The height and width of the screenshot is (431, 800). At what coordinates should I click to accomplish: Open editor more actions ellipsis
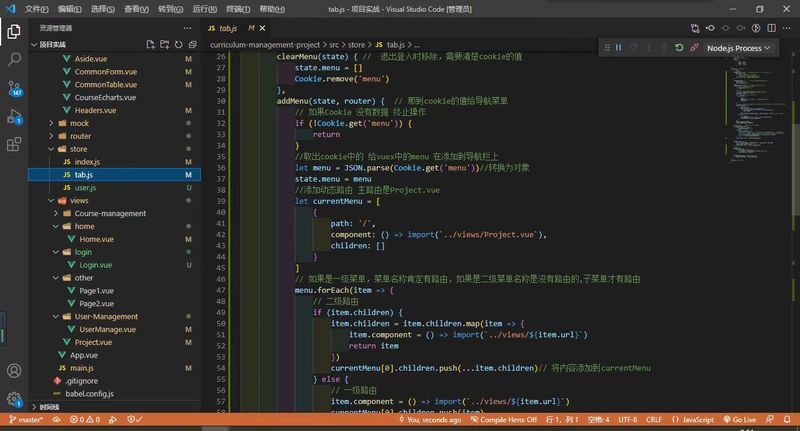point(786,28)
